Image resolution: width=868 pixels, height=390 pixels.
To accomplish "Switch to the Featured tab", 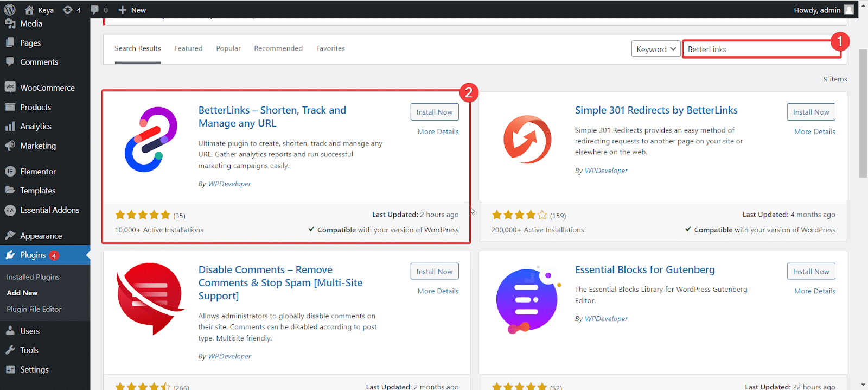I will pos(188,48).
